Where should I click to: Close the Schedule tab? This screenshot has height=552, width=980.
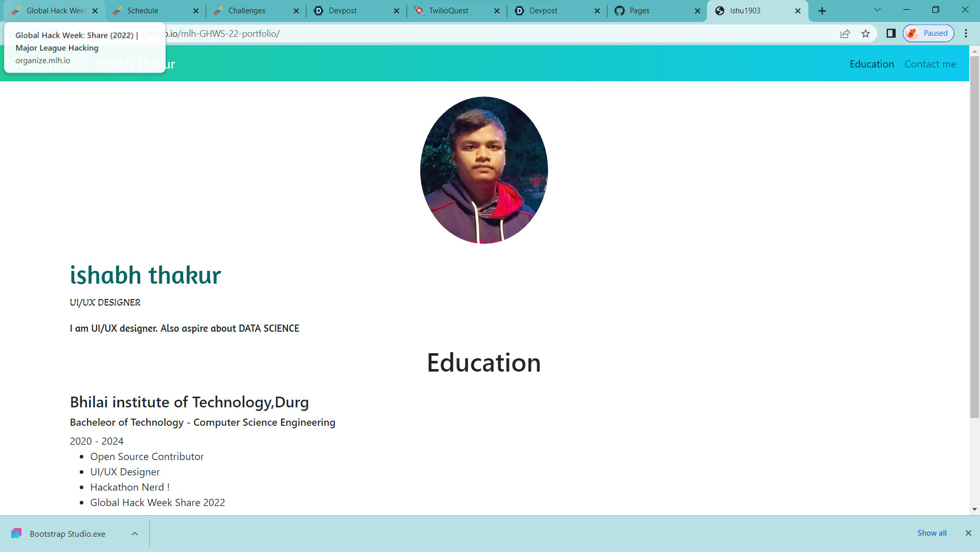(x=196, y=11)
